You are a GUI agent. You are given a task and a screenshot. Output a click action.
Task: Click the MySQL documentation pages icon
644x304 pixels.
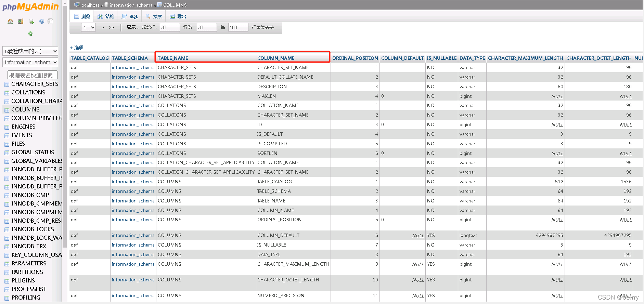tap(50, 21)
